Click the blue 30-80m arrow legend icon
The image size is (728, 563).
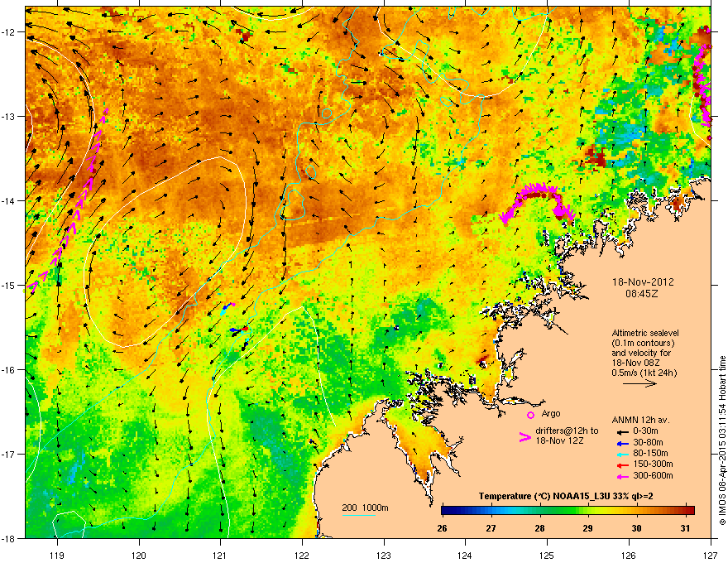click(622, 443)
